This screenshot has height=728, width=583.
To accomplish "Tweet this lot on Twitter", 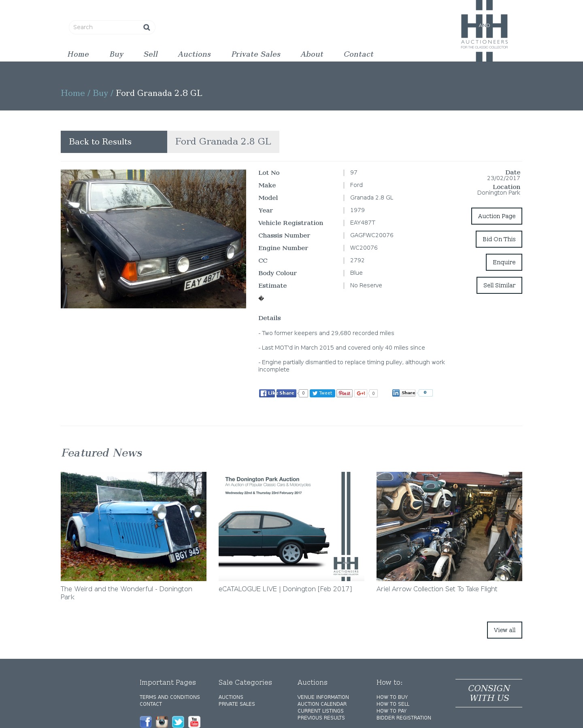I will (x=322, y=393).
